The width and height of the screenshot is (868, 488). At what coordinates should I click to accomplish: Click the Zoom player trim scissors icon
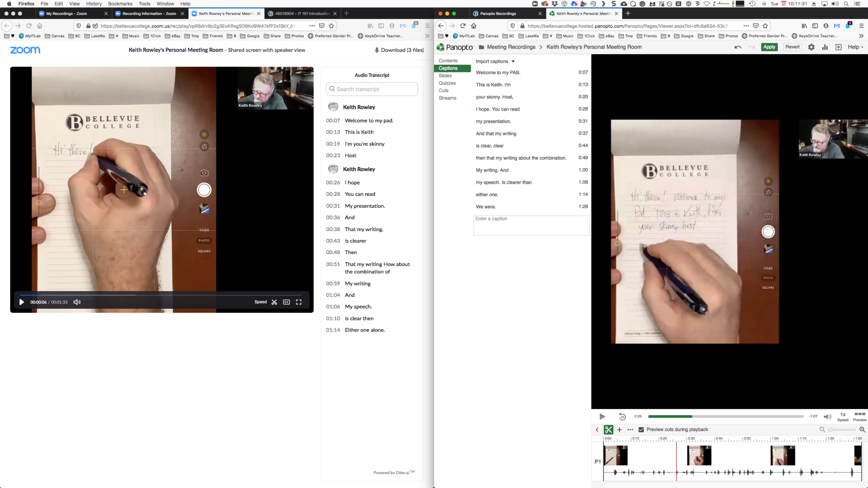274,302
